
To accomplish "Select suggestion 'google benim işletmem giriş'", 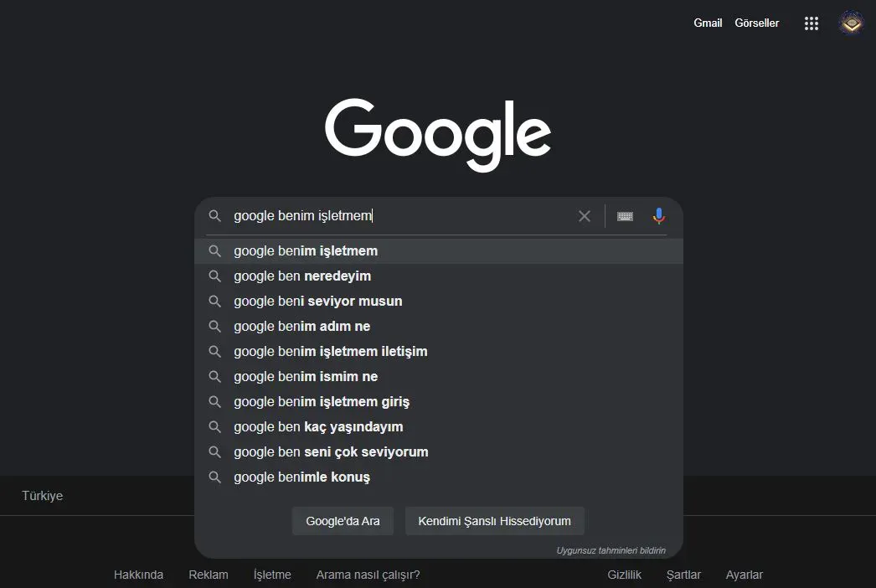I will coord(439,402).
